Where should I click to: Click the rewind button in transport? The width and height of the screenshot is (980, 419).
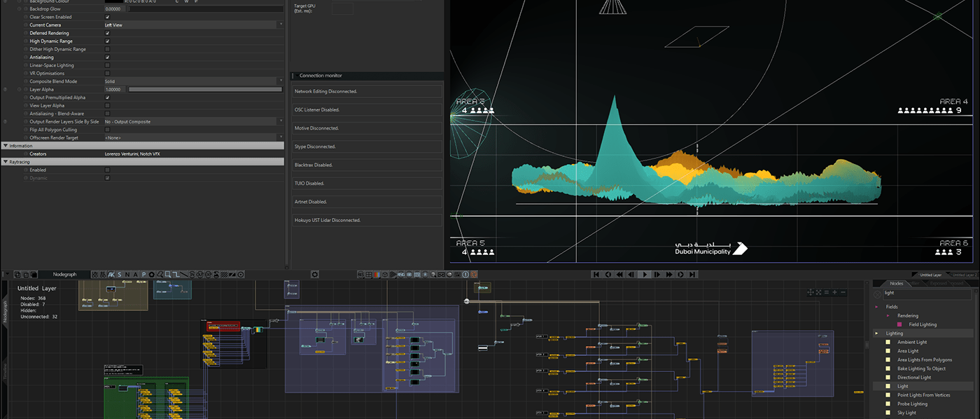[619, 274]
